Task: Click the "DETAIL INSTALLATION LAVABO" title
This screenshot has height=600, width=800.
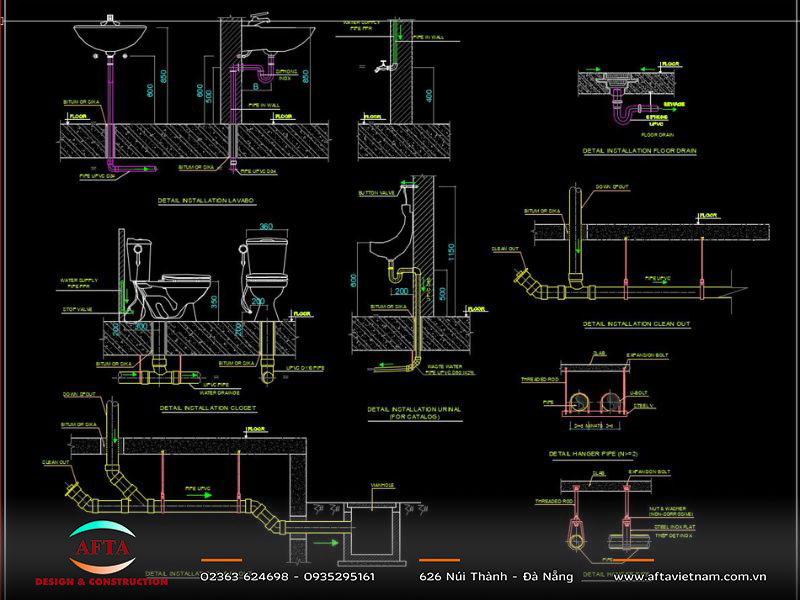Action: coord(206,201)
